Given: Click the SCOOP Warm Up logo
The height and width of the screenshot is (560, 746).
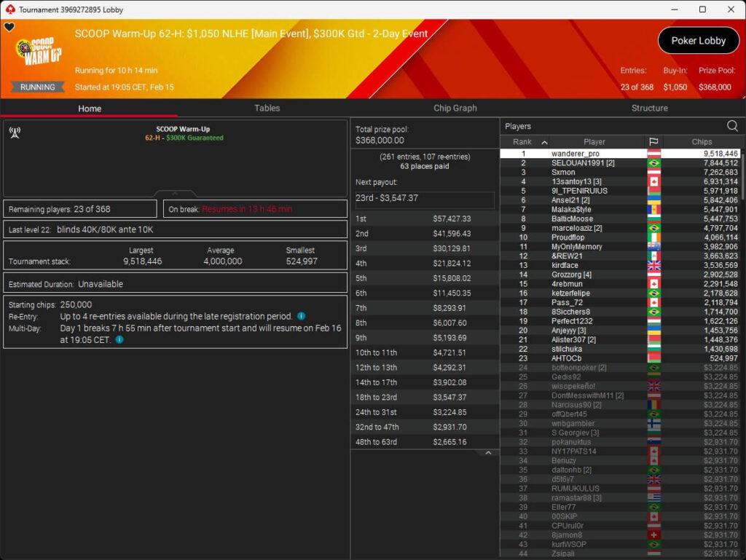Looking at the screenshot, I should tap(39, 51).
